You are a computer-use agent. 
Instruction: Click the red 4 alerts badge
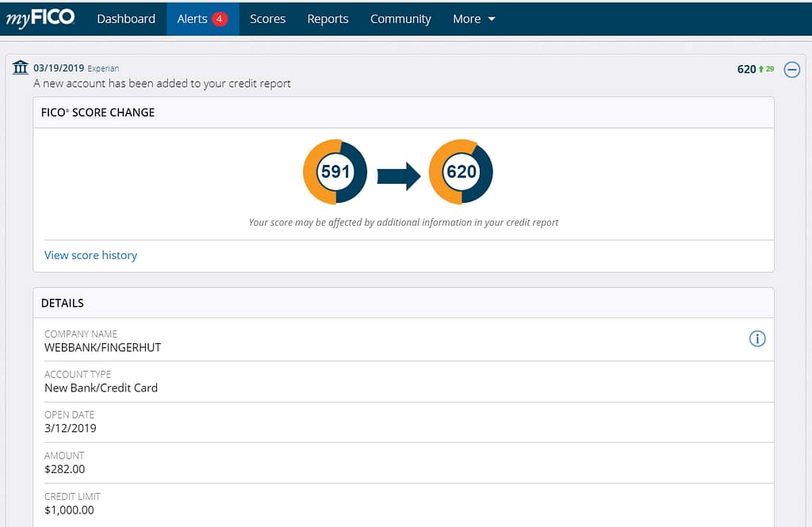220,19
